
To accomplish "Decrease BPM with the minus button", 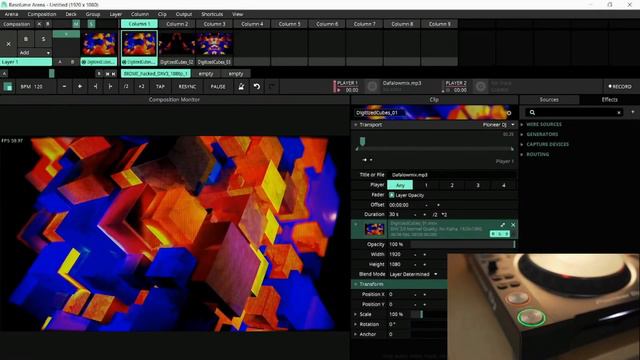I will click(64, 87).
